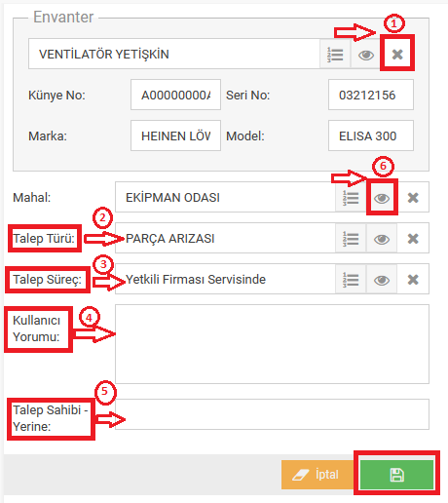Focus the Kullanıcı Yorumu text area
448x503 pixels.
point(272,344)
